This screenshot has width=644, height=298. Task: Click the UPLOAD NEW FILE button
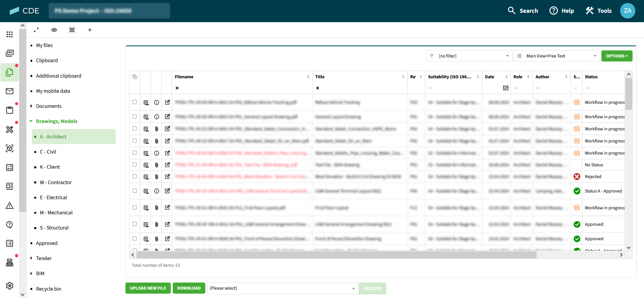(148, 288)
